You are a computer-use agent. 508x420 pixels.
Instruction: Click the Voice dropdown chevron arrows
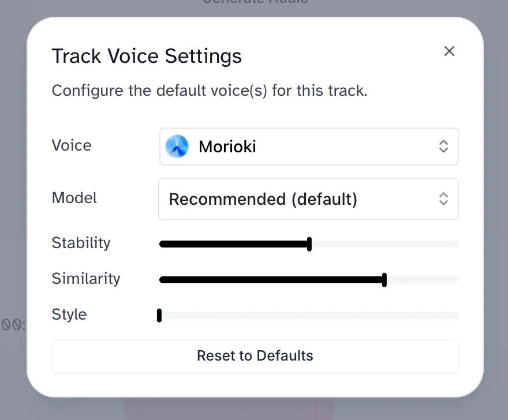click(443, 147)
